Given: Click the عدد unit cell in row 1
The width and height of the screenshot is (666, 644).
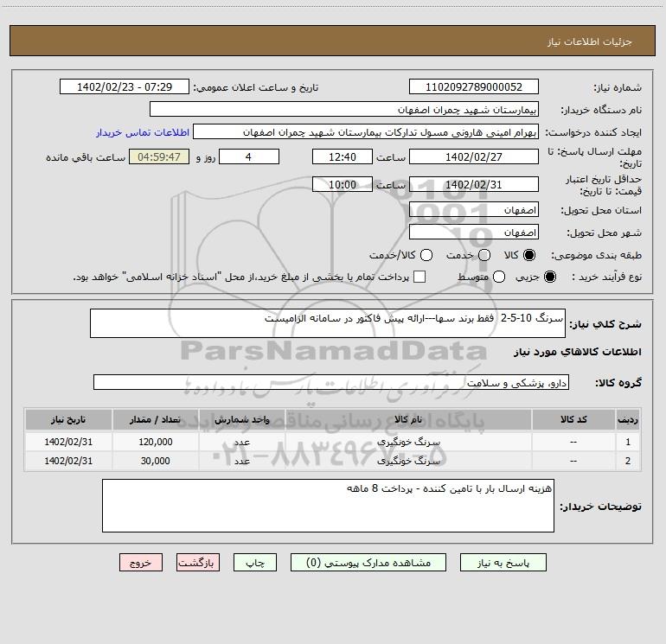Looking at the screenshot, I should point(242,442).
